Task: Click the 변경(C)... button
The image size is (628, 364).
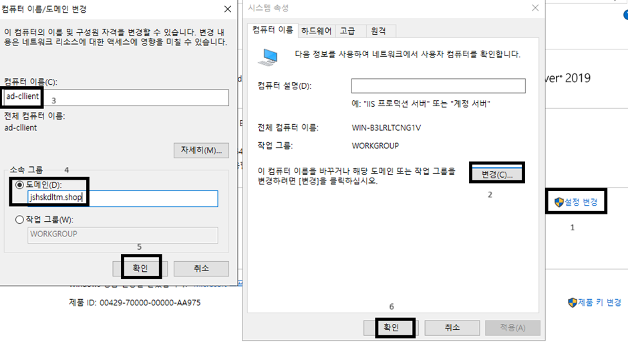Action: [x=496, y=174]
